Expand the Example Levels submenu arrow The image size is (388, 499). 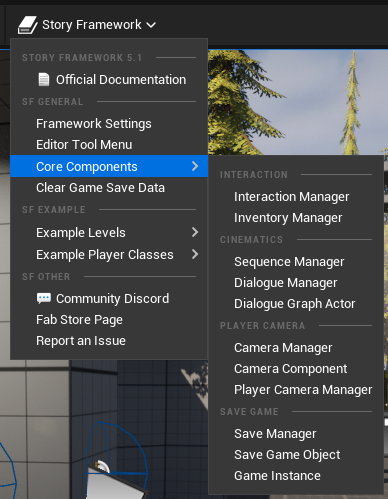[195, 232]
